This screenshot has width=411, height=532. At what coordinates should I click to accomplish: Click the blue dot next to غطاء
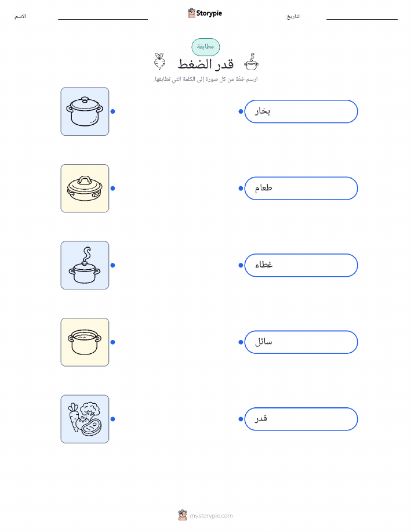241,265
